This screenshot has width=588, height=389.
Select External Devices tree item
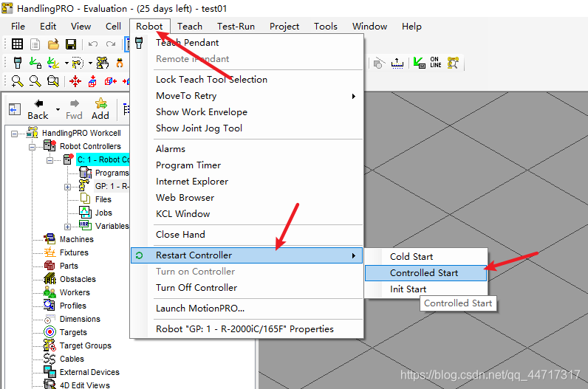89,372
